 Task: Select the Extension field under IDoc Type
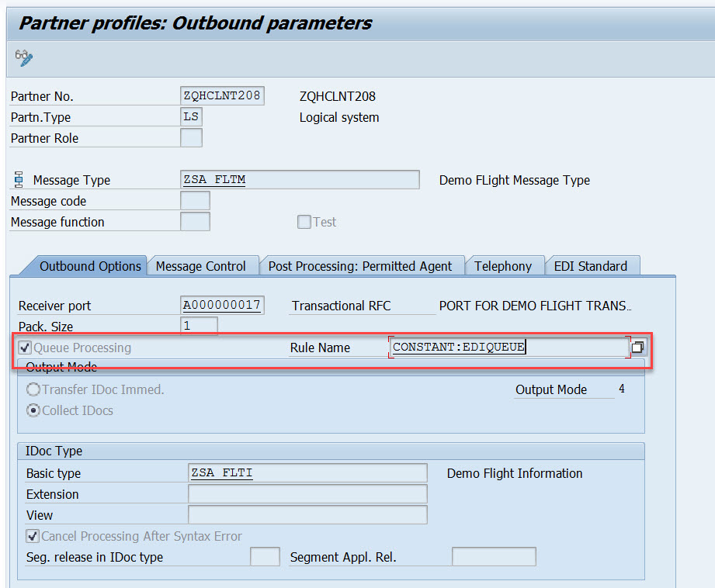[x=307, y=494]
